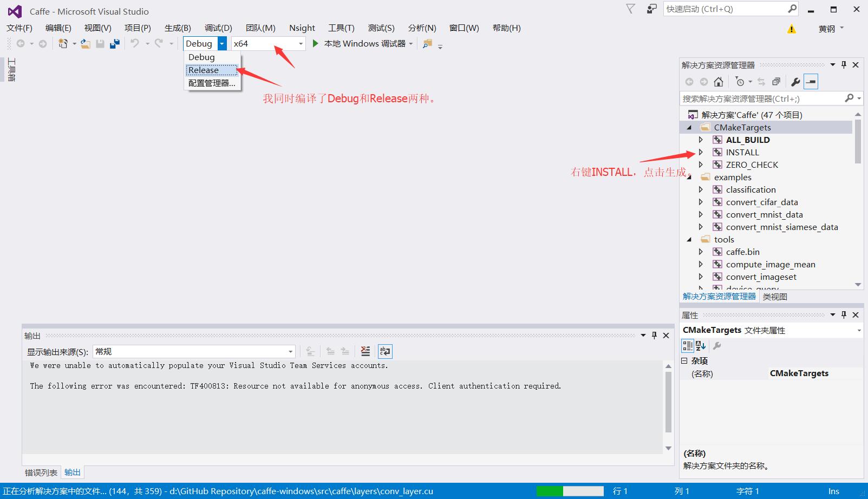
Task: Expand the ALL_BUILD project node
Action: (x=701, y=140)
